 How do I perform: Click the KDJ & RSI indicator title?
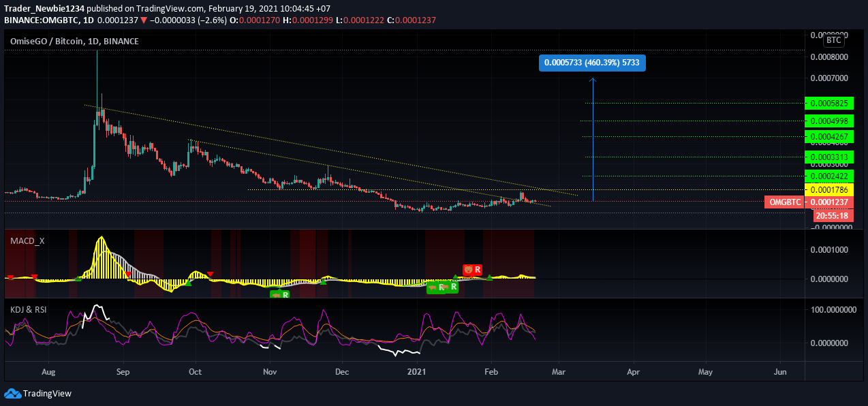tap(28, 310)
